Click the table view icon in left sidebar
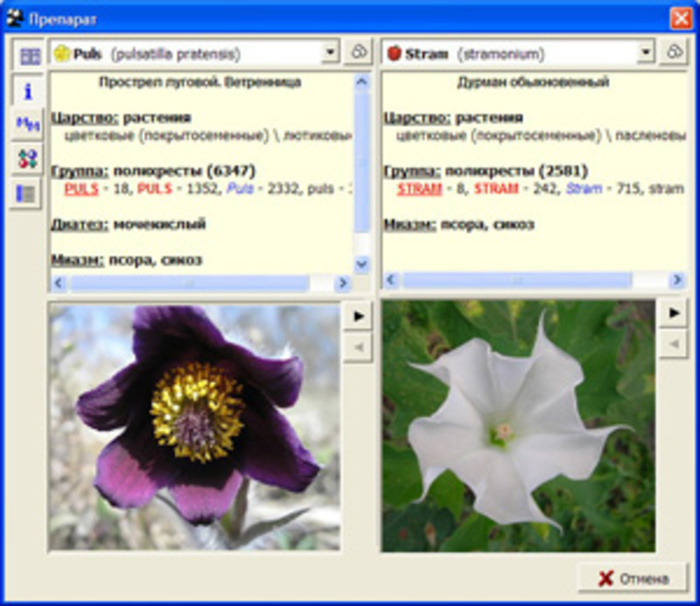This screenshot has width=700, height=606. click(x=29, y=56)
